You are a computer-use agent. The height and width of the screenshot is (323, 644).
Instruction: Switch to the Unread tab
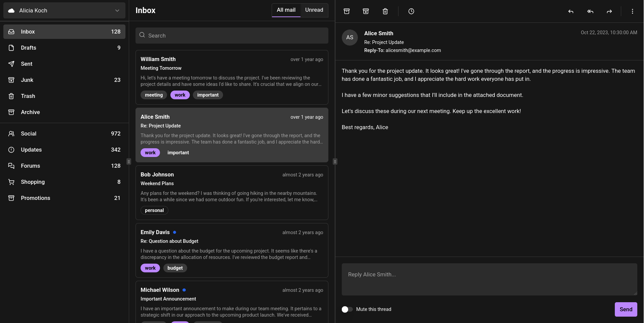tap(314, 10)
